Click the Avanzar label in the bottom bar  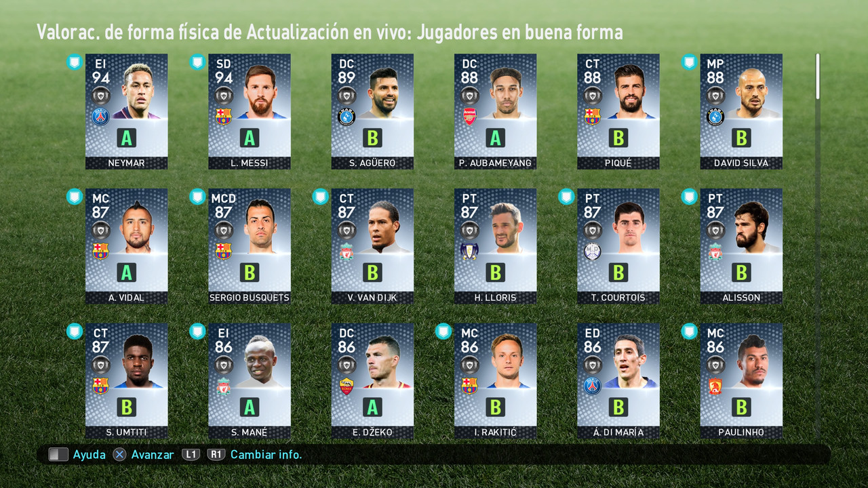coord(153,455)
